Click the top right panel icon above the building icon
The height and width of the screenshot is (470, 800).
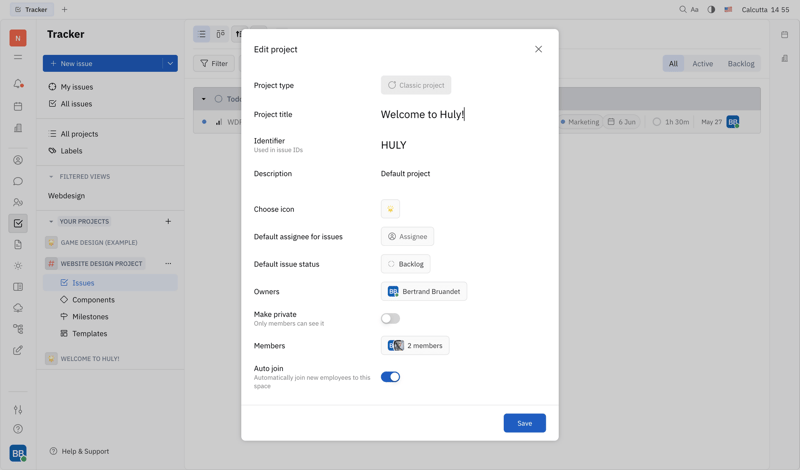tap(784, 35)
